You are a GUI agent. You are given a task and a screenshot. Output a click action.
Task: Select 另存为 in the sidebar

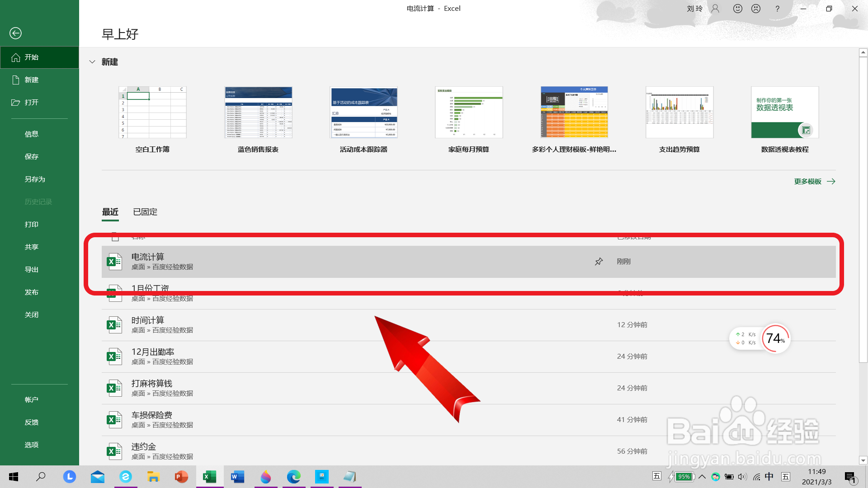[35, 179]
